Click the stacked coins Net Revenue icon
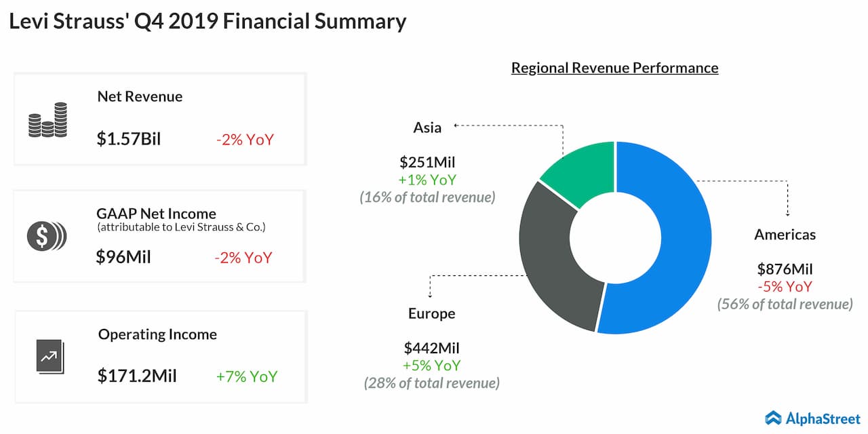Screen dimensions: 868x434 click(x=48, y=120)
